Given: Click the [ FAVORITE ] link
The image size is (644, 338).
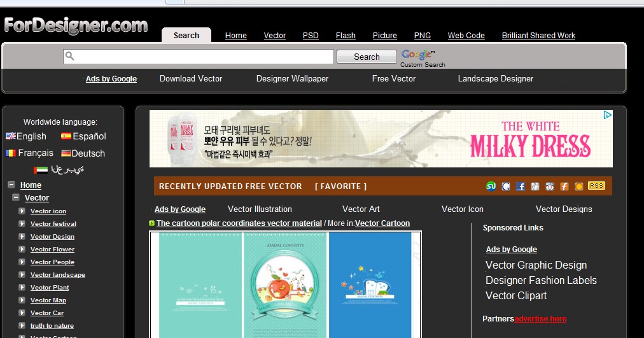Looking at the screenshot, I should [340, 187].
